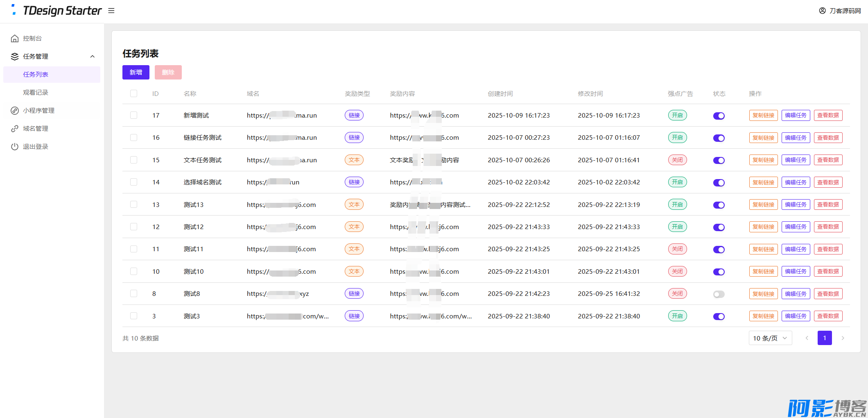The width and height of the screenshot is (868, 418).
Task: Check the select-all checkbox in table header
Action: [x=133, y=93]
